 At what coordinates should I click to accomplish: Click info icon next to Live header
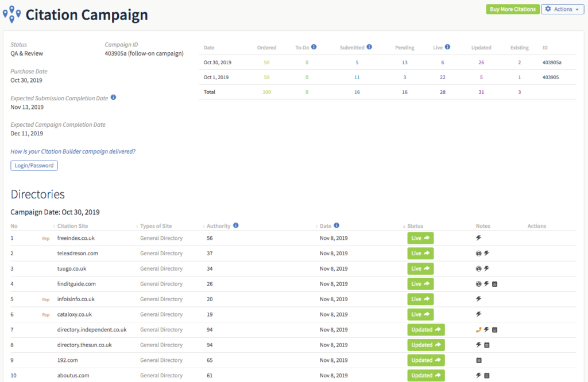tap(447, 47)
